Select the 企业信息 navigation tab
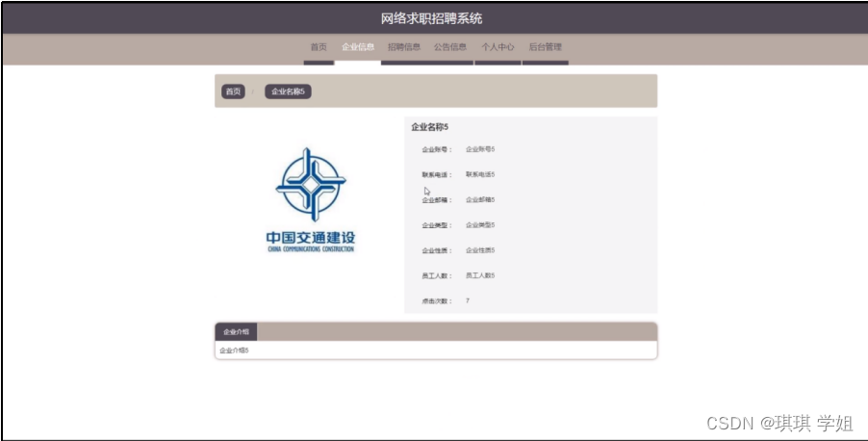Viewport: 868px width, 441px height. pos(358,47)
